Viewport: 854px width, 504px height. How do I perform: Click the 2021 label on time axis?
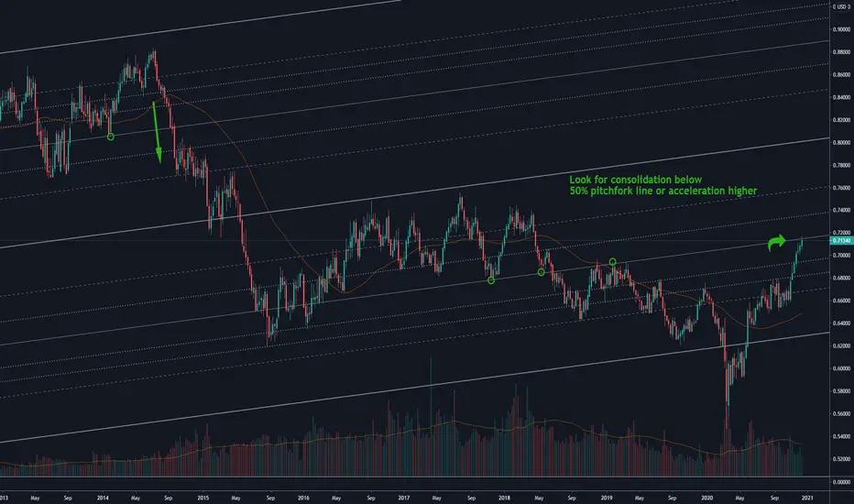point(807,498)
